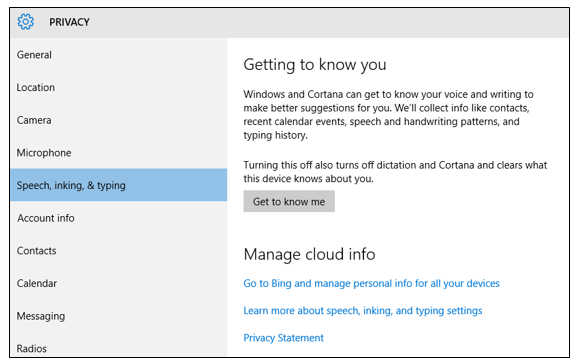This screenshot has height=363, width=578.
Task: Open the Privacy Statement link
Action: pyautogui.click(x=283, y=338)
